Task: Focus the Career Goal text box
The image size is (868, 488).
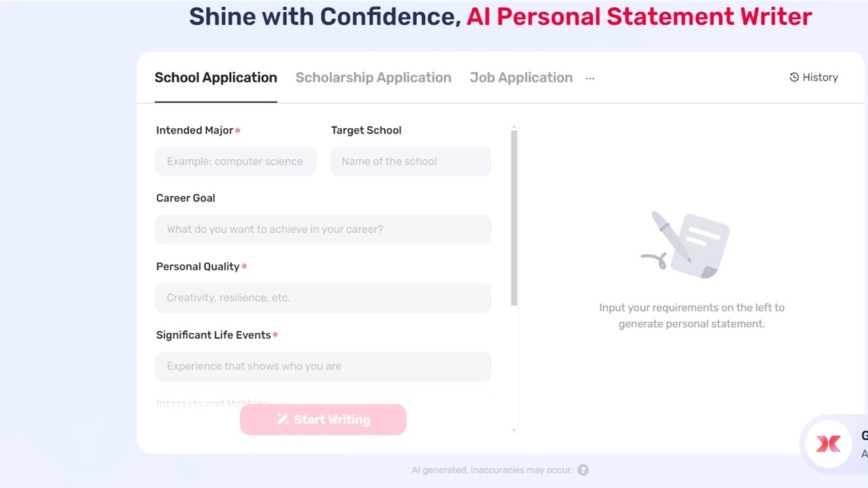Action: pyautogui.click(x=323, y=229)
